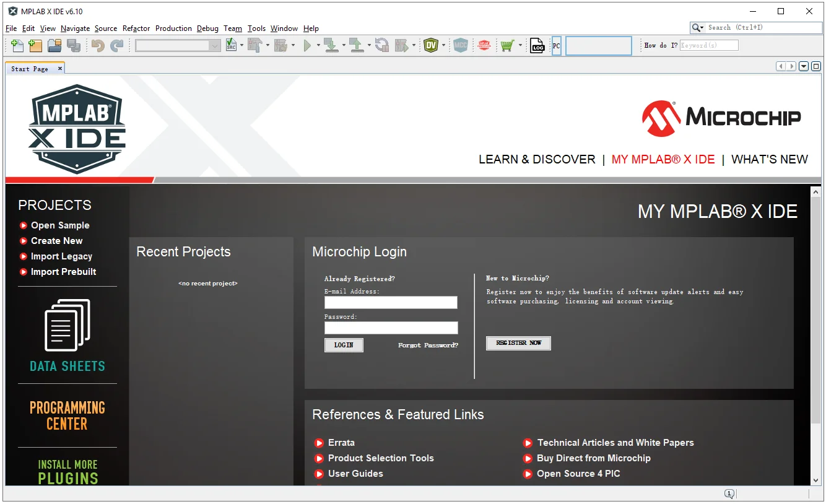Click the New Project toolbar icon

36,45
